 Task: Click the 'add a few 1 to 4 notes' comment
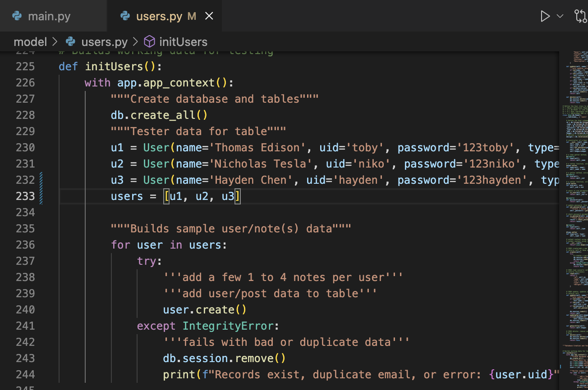coord(283,277)
